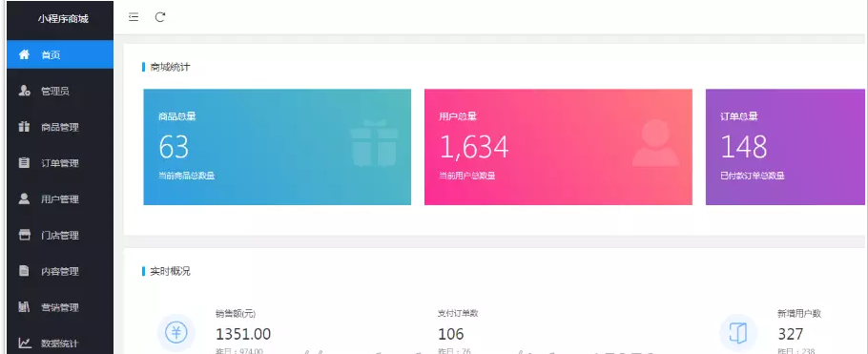Click the yen icon beside 销售额

(x=176, y=332)
